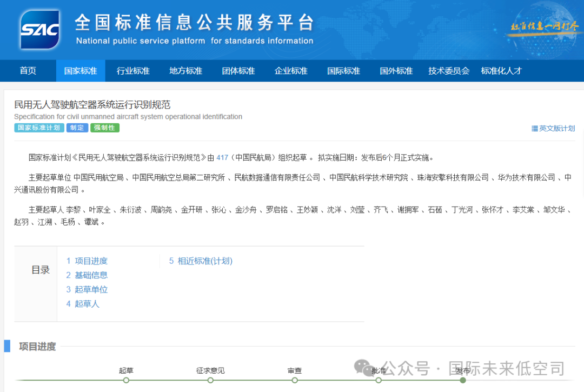Viewport: 584px width, 392px height.
Task: Open the 技术委员会 section
Action: point(448,70)
